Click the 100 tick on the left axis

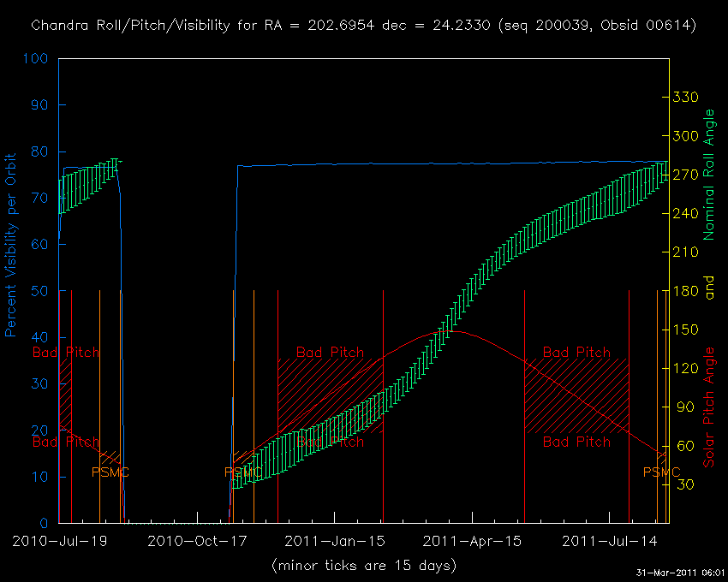point(36,60)
